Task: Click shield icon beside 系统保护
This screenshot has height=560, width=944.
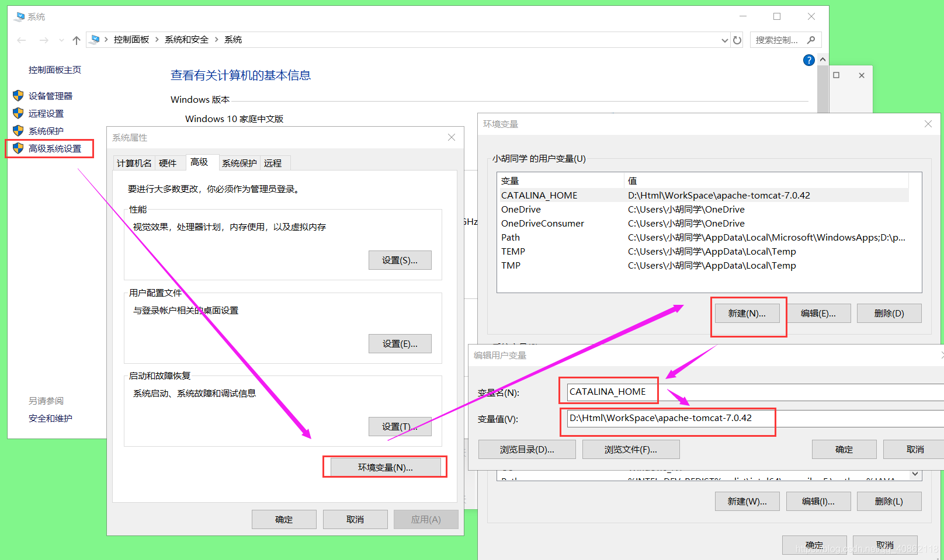Action: [x=18, y=131]
